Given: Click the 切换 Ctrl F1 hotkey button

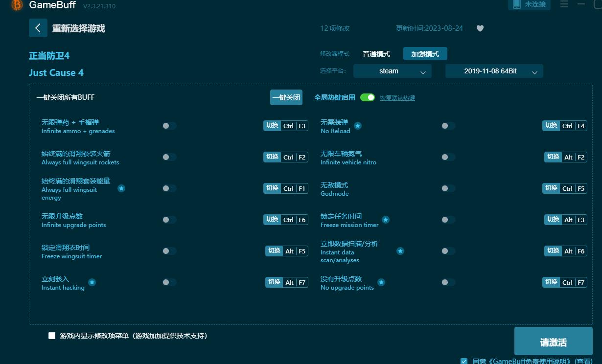Looking at the screenshot, I should pos(286,188).
